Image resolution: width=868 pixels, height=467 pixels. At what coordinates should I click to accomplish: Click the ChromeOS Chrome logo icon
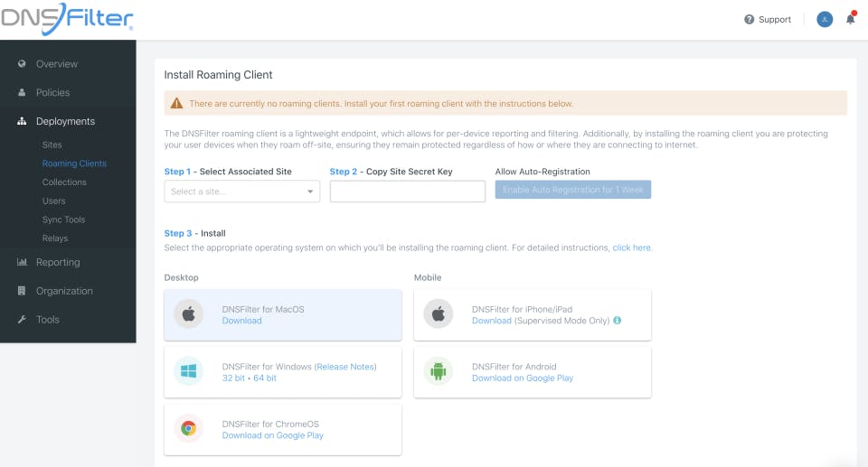[188, 429]
